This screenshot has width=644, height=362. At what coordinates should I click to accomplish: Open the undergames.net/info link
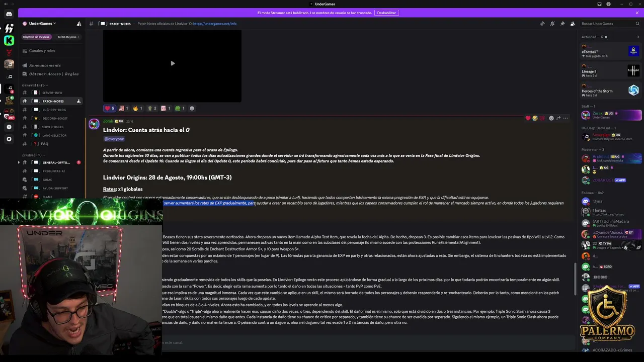point(215,24)
